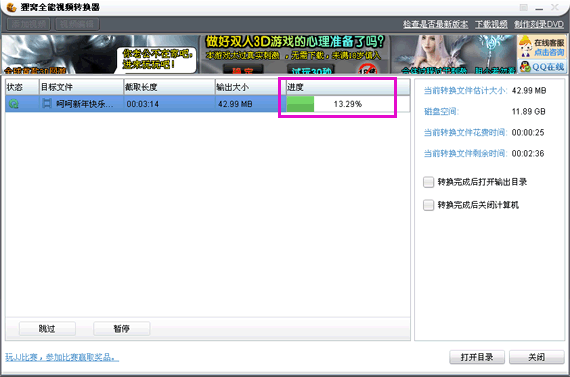Screen dimensions: 570x377
Task: Select the file row 呵呵新年快乐...
Action: pos(208,104)
